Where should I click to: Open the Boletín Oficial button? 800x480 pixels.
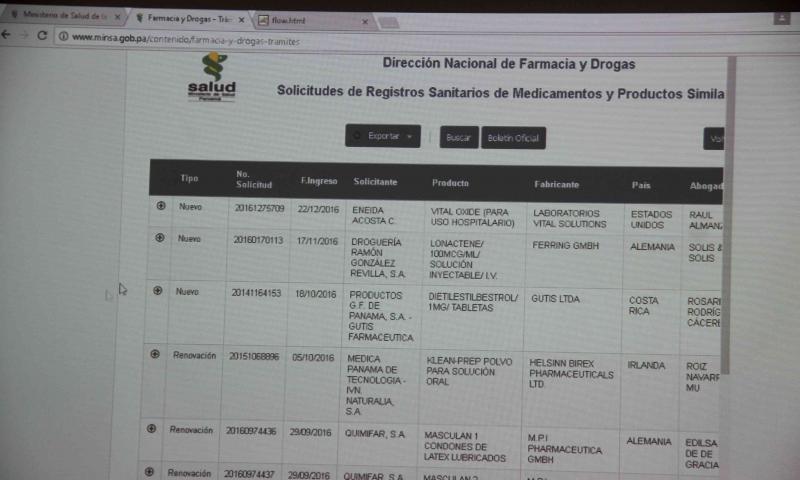[x=513, y=138]
